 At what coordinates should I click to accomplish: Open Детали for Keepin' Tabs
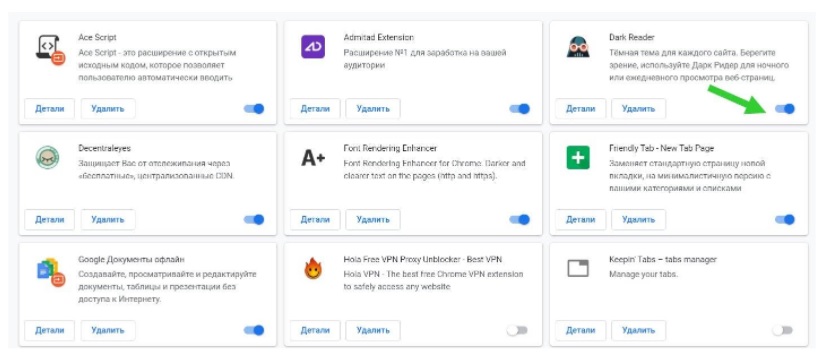pos(580,330)
